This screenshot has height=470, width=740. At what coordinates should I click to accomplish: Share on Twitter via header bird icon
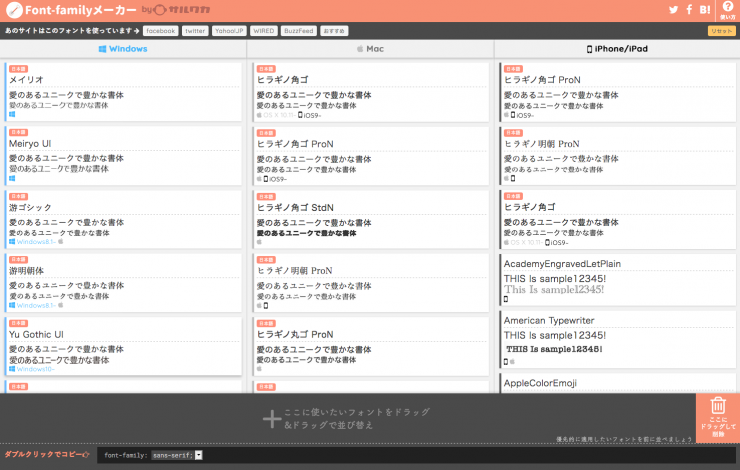[673, 9]
